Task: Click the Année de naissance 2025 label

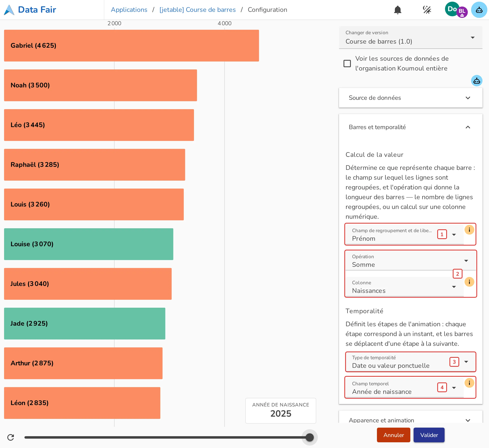Action: (x=281, y=410)
